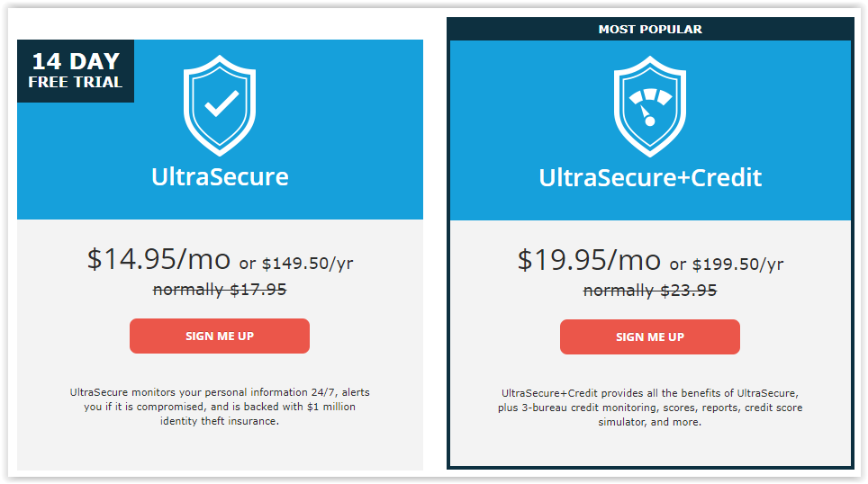
Task: Click the blue UltraSecure header panel
Action: pos(220,130)
